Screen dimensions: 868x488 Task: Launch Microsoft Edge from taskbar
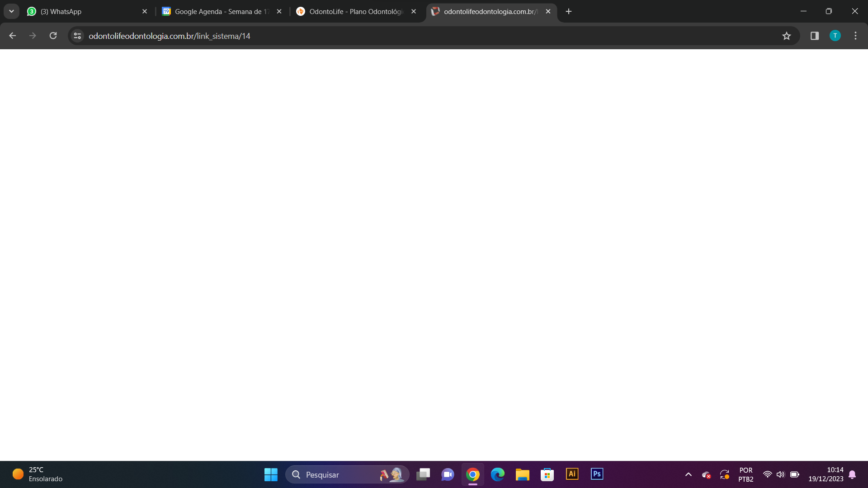pos(497,474)
